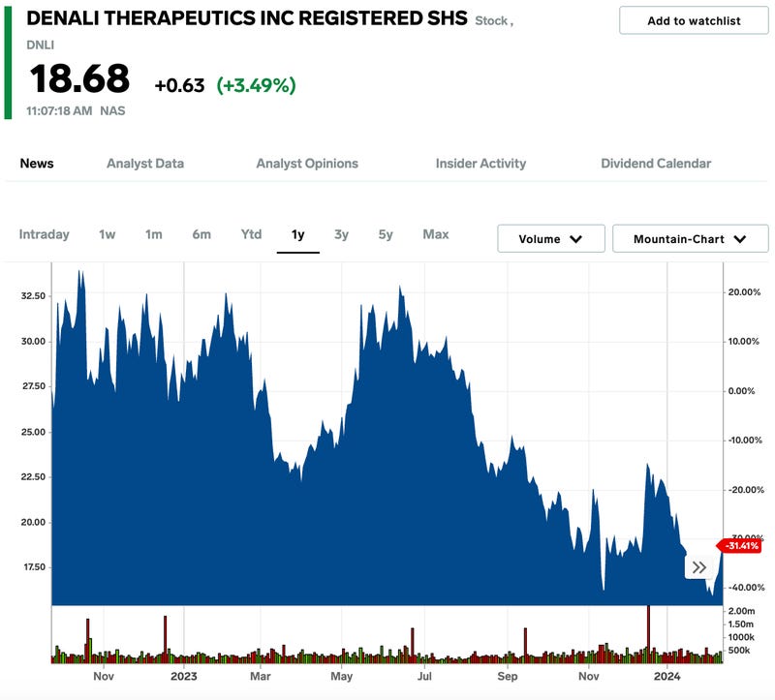
Task: Click the double-chevron expand icon on chart
Action: coord(699,567)
